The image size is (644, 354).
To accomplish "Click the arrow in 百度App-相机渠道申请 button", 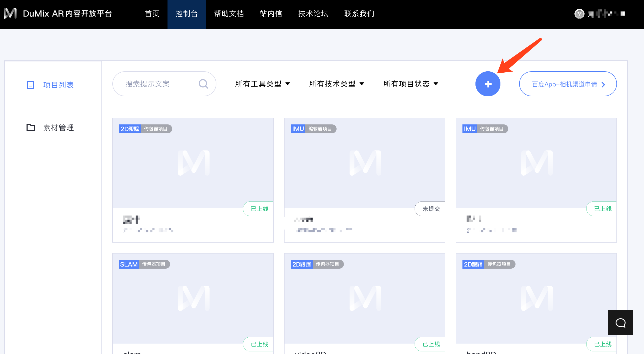I will pos(603,85).
